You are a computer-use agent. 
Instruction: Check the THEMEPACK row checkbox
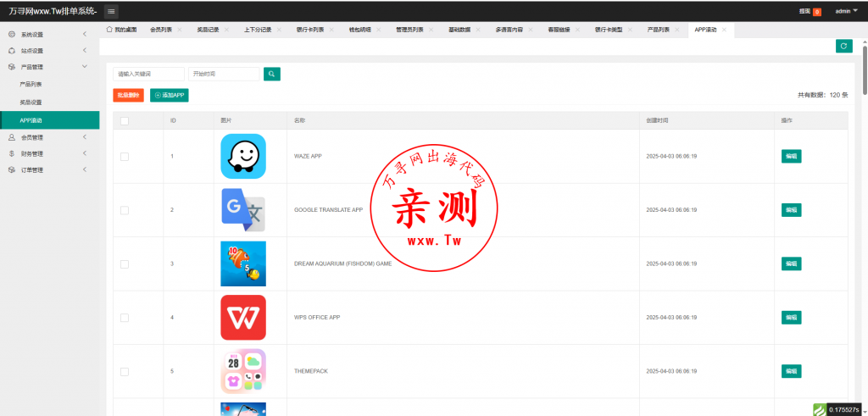(125, 371)
